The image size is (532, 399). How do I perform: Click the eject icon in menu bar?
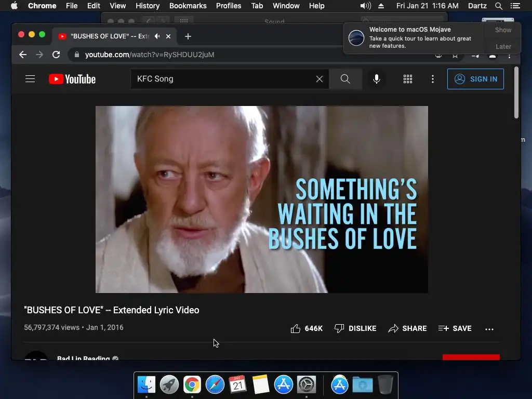pos(381,6)
